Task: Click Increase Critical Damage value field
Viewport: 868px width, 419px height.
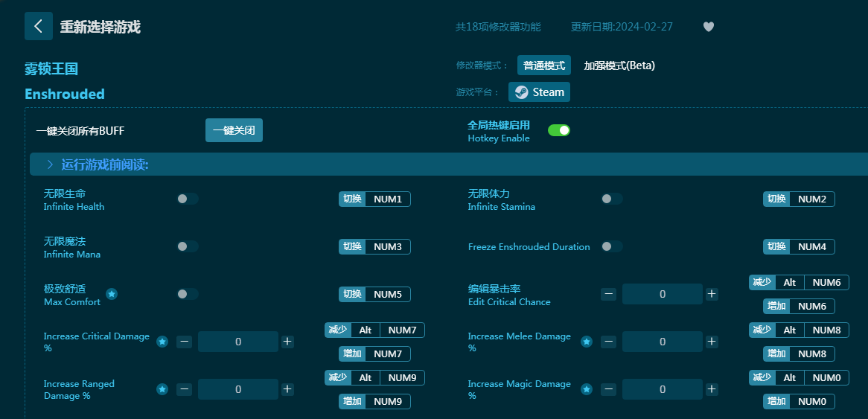Action: 238,342
